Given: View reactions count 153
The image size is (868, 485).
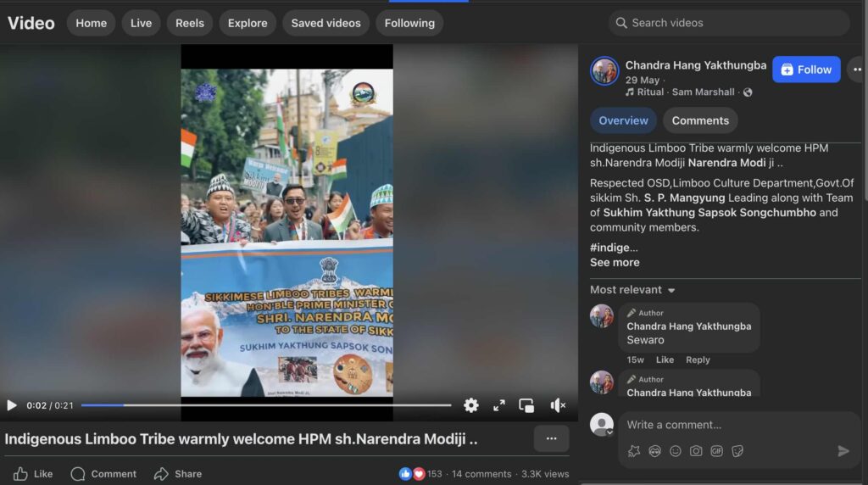Looking at the screenshot, I should [x=435, y=474].
